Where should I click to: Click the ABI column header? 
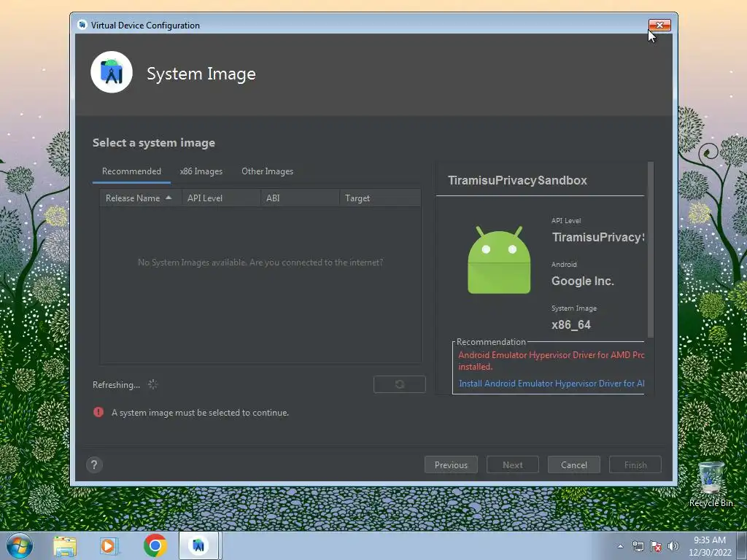[x=300, y=198]
